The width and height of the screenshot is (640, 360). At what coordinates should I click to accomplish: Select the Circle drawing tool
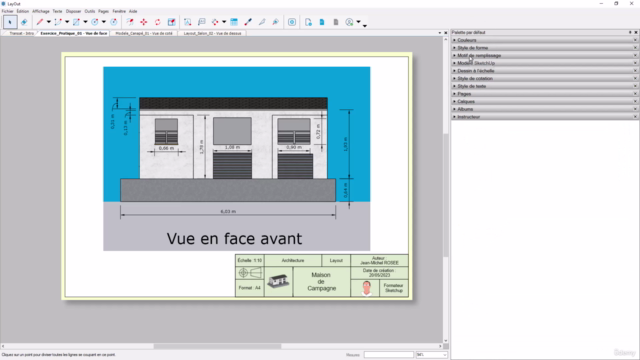click(95, 22)
